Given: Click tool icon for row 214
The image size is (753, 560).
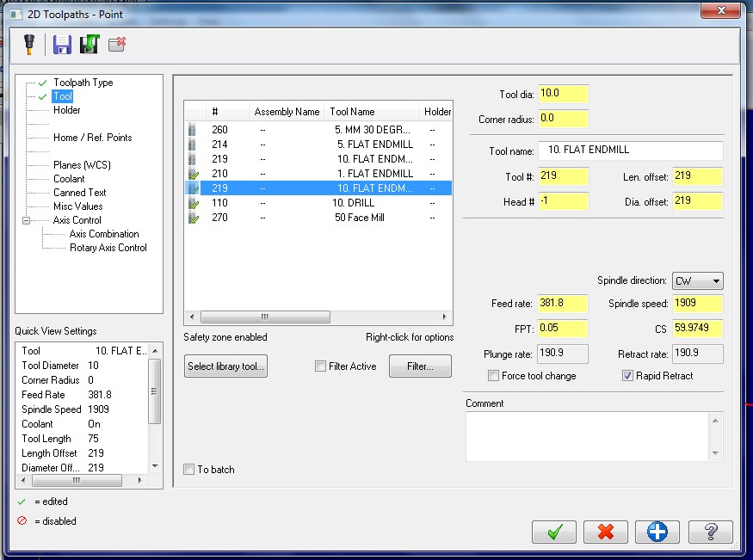Looking at the screenshot, I should click(x=192, y=145).
